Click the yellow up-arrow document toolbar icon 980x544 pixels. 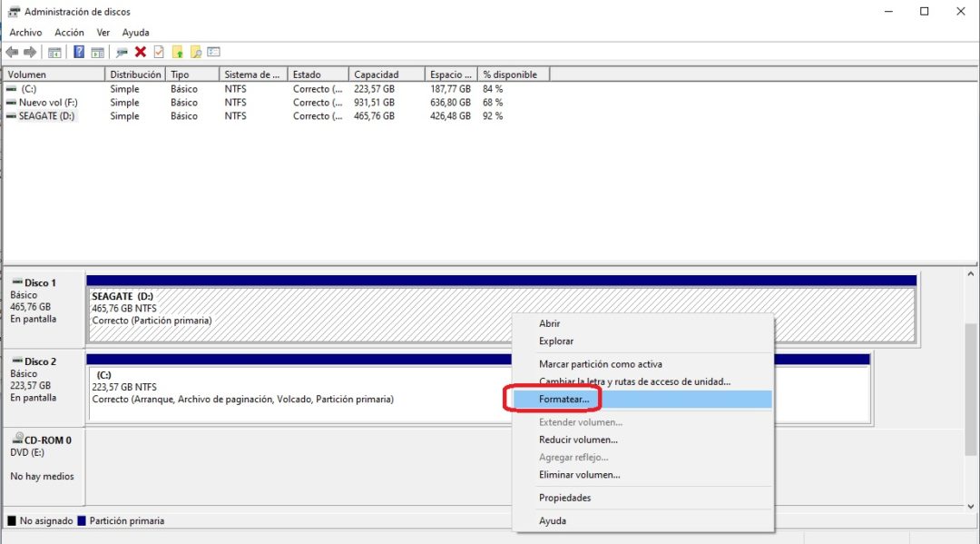[176, 52]
